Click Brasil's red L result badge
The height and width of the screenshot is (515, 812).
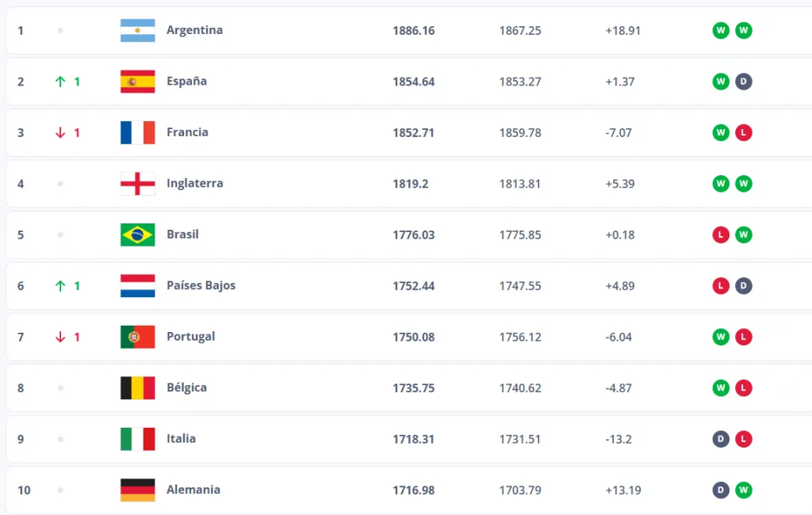tap(721, 235)
